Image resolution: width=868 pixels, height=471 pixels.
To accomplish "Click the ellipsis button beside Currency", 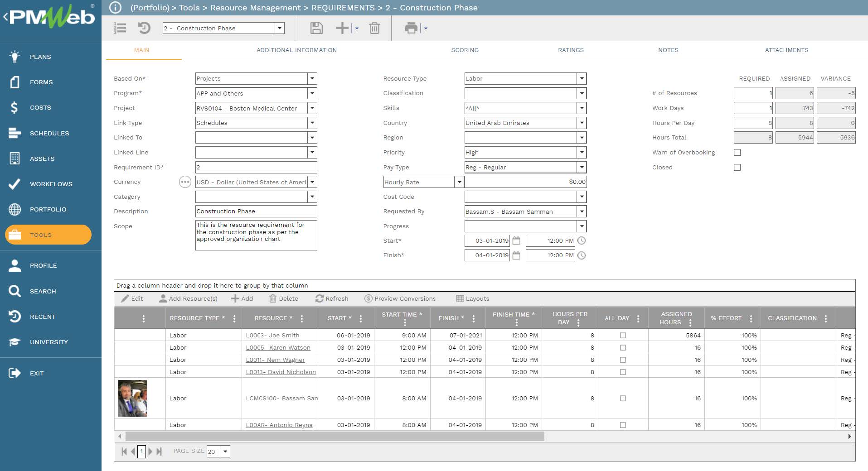I will tap(185, 182).
